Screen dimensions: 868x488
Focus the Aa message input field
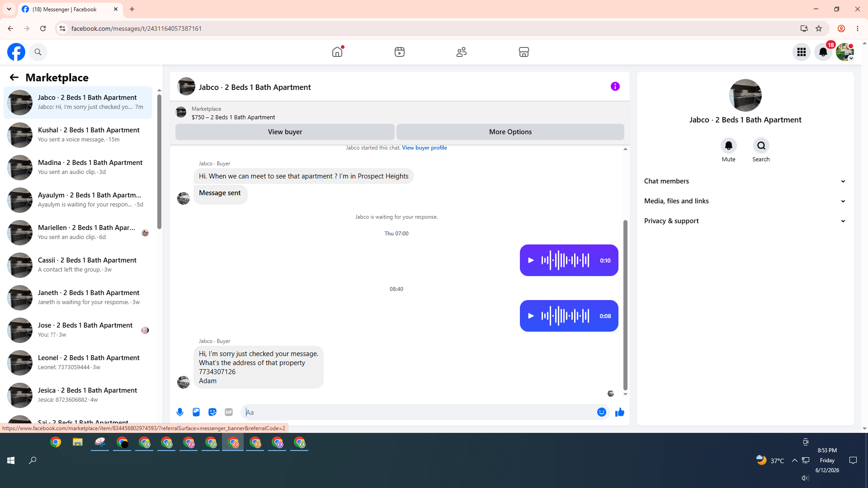pos(420,412)
